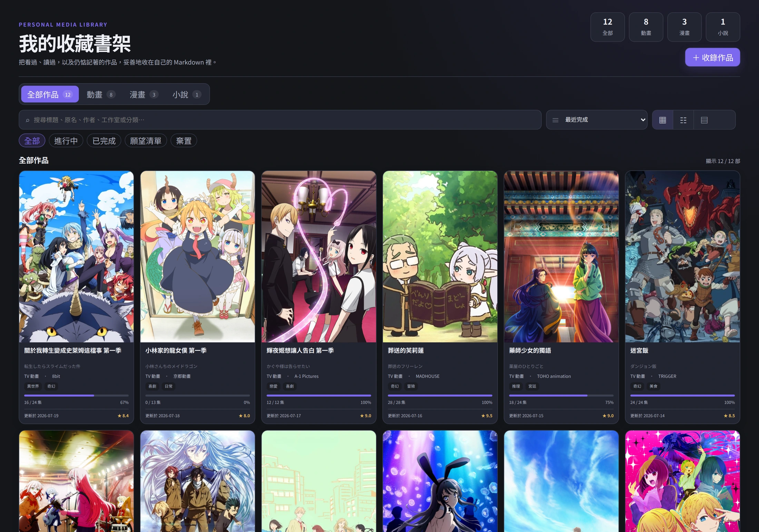Click the 冒險 tag
This screenshot has height=532, width=759.
click(x=411, y=386)
